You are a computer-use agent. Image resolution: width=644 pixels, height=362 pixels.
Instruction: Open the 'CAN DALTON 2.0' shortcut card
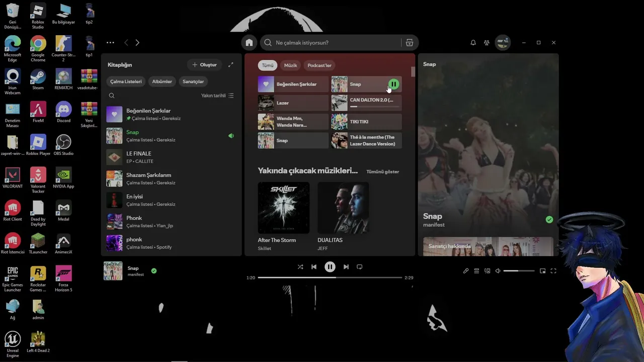click(x=366, y=103)
